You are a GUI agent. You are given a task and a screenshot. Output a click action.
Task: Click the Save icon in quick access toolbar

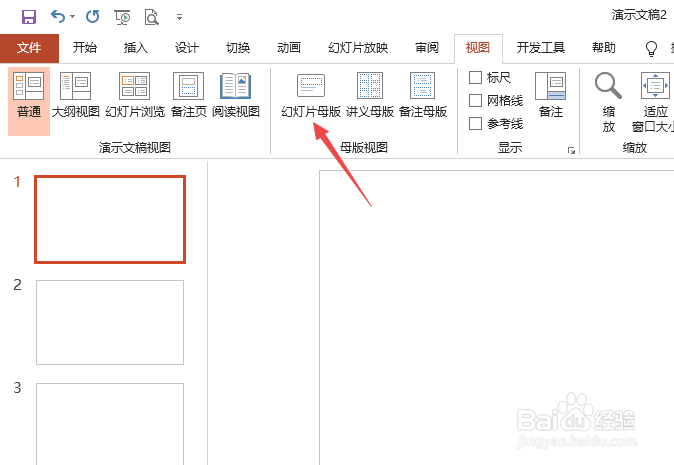tap(29, 17)
